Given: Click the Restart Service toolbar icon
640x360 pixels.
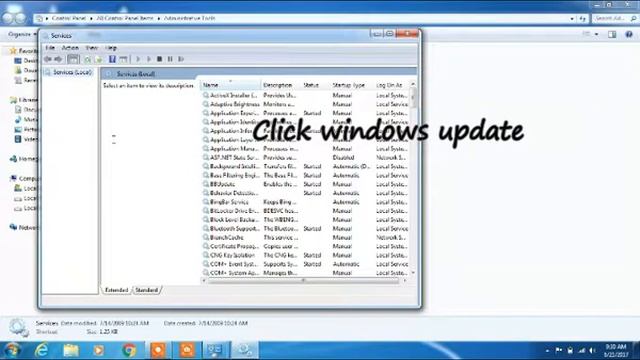Looking at the screenshot, I should point(181,59).
